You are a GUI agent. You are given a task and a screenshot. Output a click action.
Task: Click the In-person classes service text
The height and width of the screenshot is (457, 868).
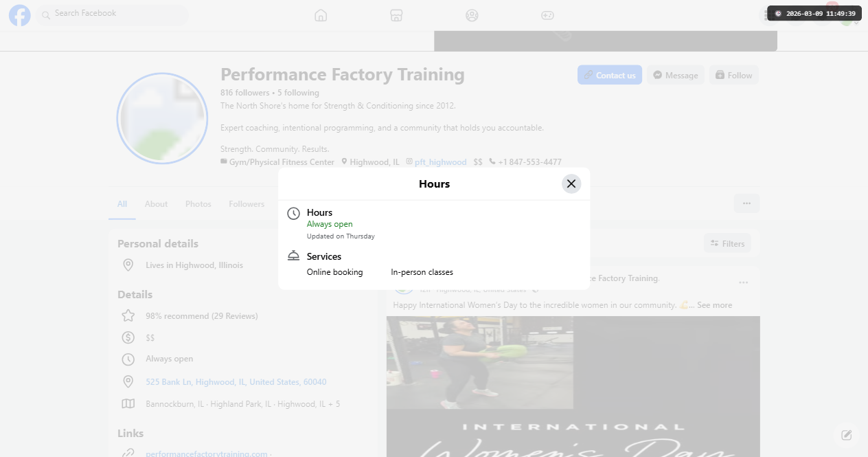pyautogui.click(x=422, y=272)
